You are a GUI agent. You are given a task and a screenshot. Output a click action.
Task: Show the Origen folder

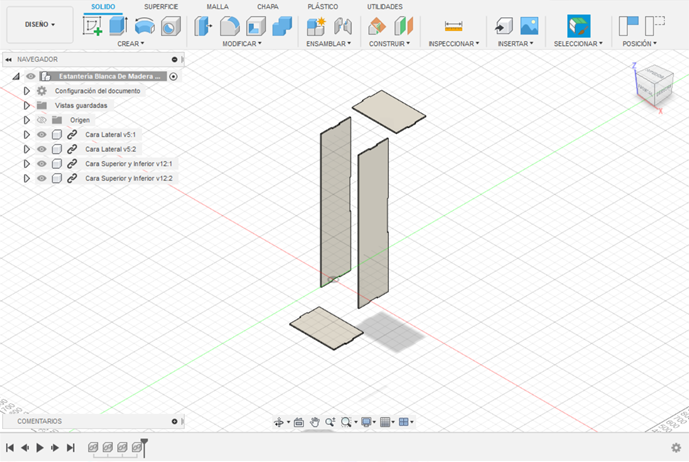41,120
